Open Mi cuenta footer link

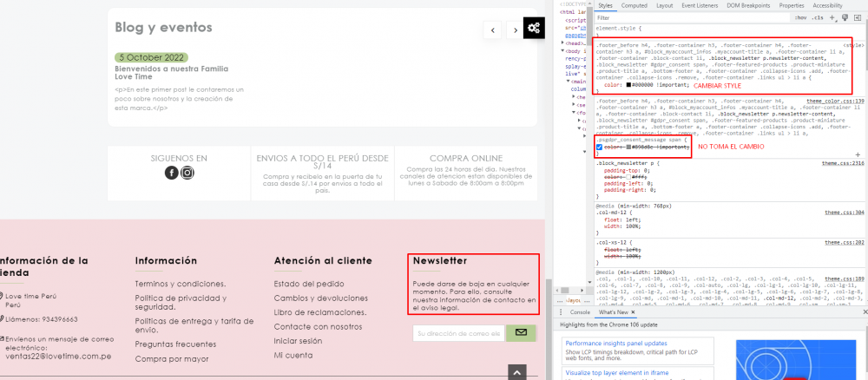tap(293, 356)
